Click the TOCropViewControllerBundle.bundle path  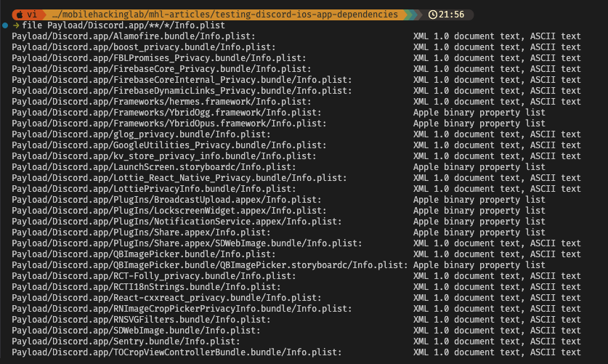click(x=177, y=352)
